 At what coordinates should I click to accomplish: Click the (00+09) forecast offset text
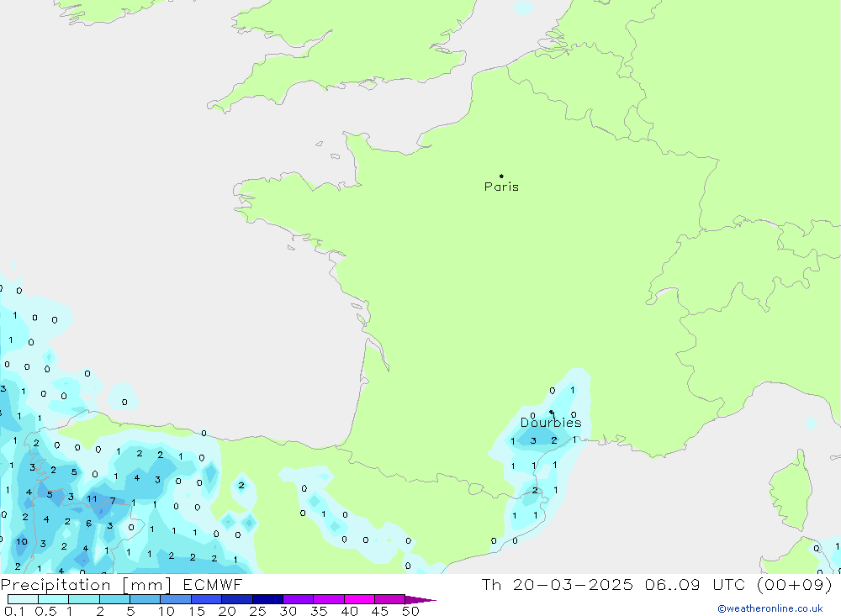795,584
